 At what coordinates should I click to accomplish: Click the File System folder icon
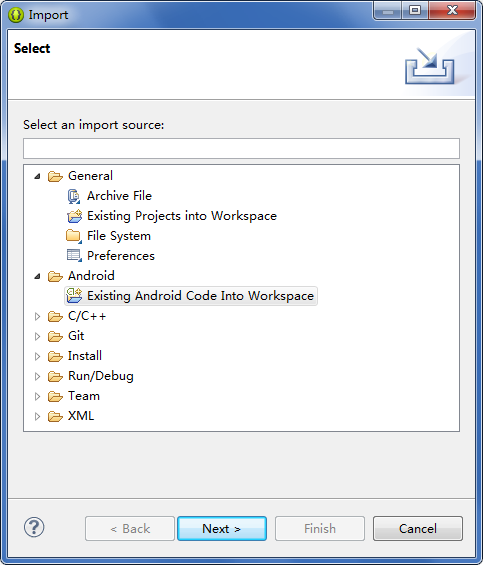click(74, 236)
